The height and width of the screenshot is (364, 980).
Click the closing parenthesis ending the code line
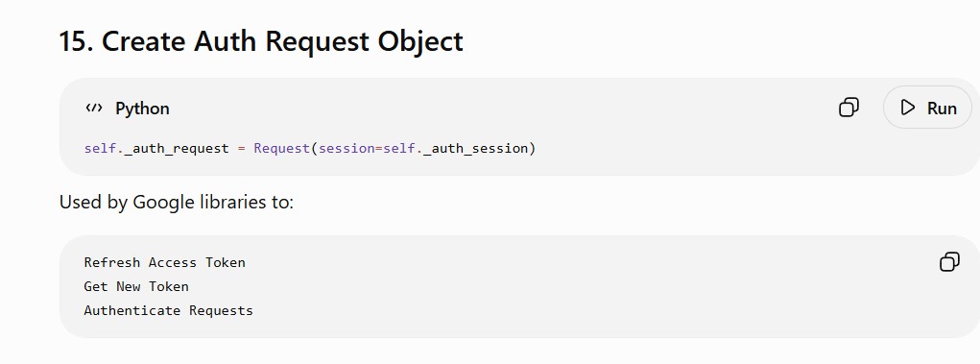click(x=533, y=149)
